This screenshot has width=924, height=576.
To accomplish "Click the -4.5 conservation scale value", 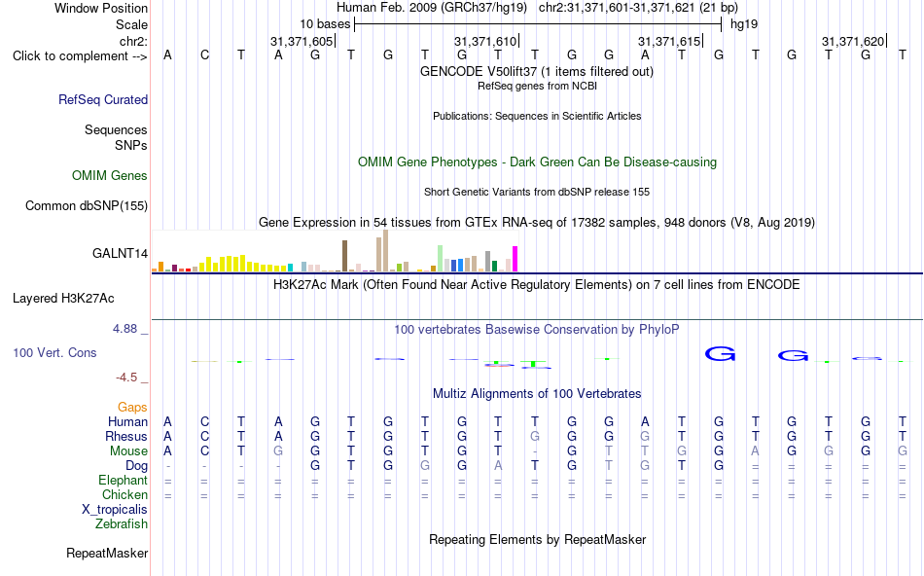I will [x=126, y=378].
